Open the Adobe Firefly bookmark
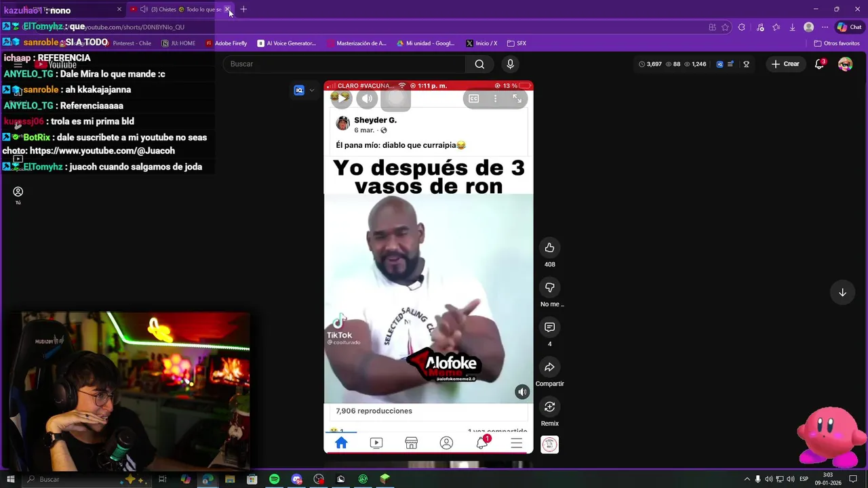The width and height of the screenshot is (868, 488). 226,43
